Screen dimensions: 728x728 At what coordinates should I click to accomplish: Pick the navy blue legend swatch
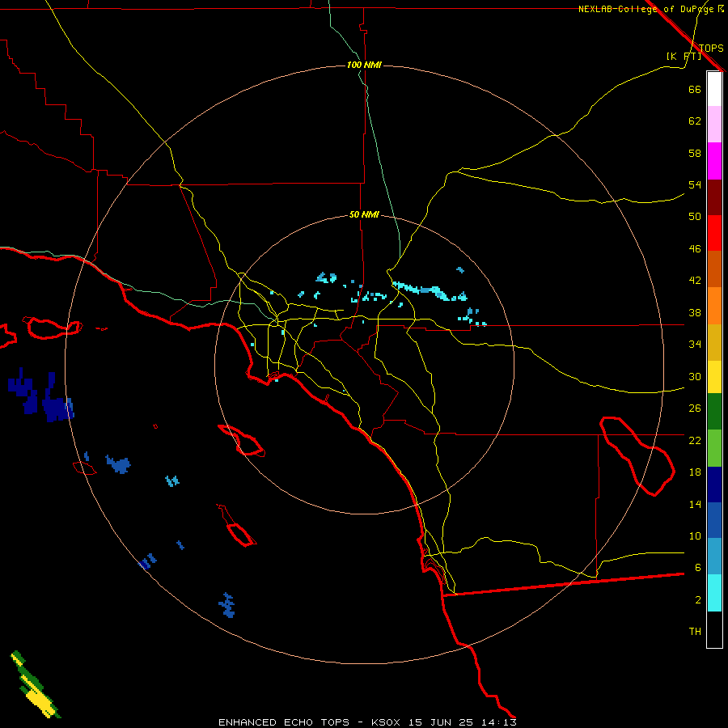(714, 485)
